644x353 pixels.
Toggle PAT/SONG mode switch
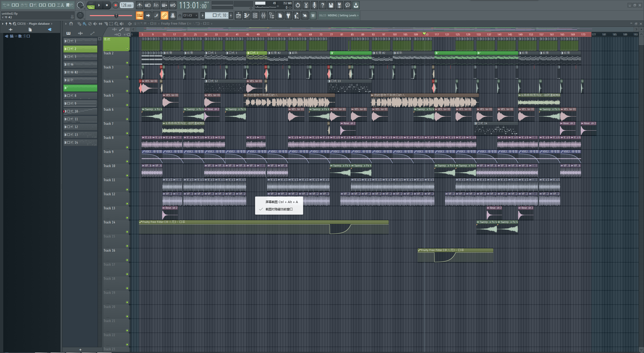point(91,5)
